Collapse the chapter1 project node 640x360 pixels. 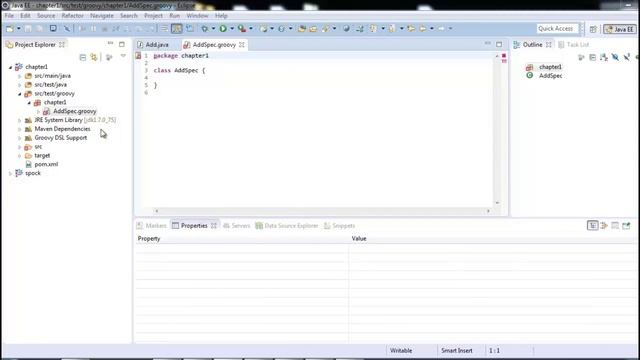click(x=10, y=67)
